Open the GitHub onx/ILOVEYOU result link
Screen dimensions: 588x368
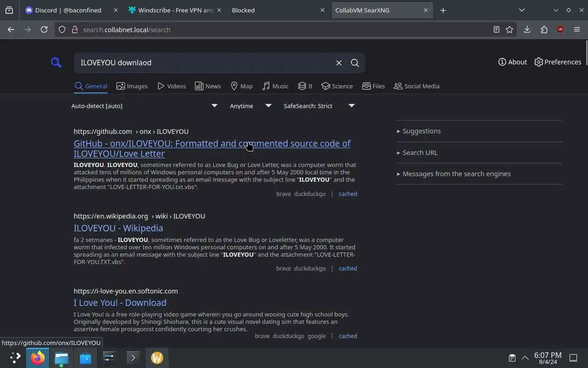[212, 149]
